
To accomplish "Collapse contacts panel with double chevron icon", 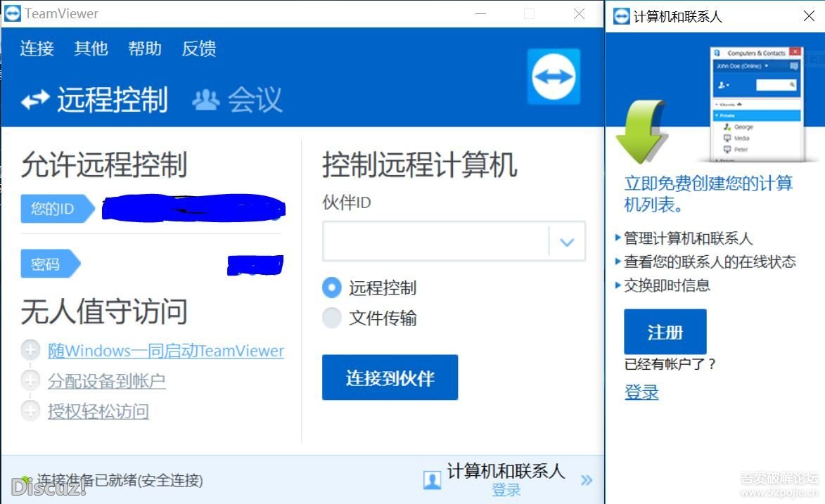I will [587, 480].
